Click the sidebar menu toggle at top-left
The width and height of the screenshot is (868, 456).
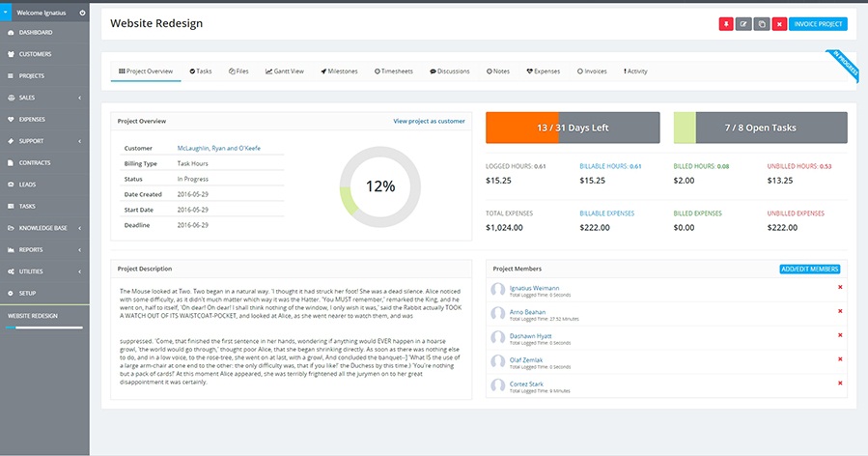(5, 13)
